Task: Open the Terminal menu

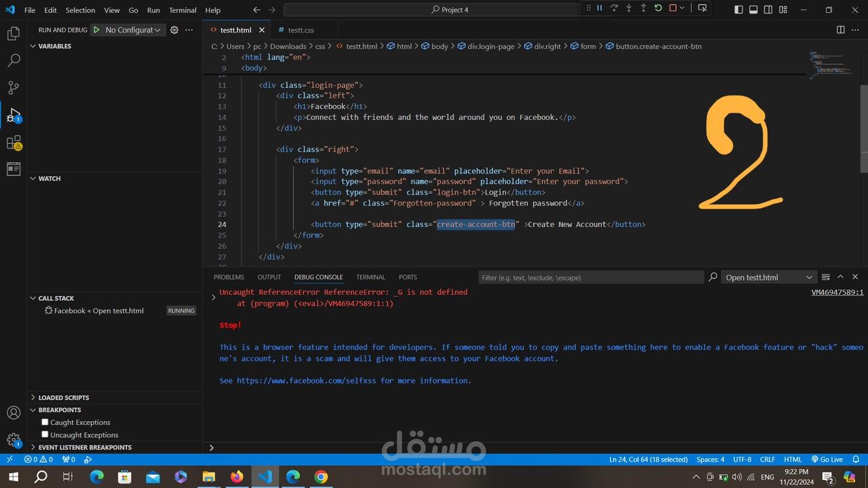Action: [182, 10]
